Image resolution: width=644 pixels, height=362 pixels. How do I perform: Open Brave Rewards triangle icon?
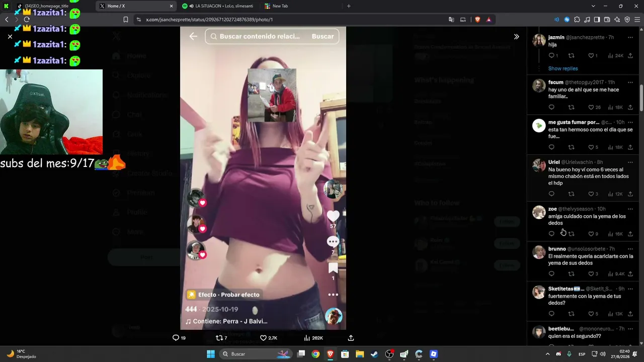tap(489, 20)
